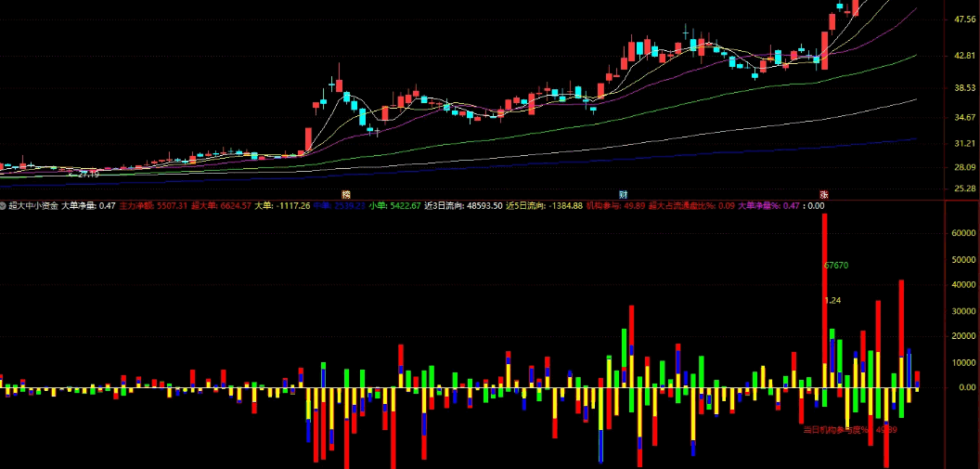This screenshot has height=469, width=980.
Task: Select the 超大单: 6624.57 readout
Action: 221,206
